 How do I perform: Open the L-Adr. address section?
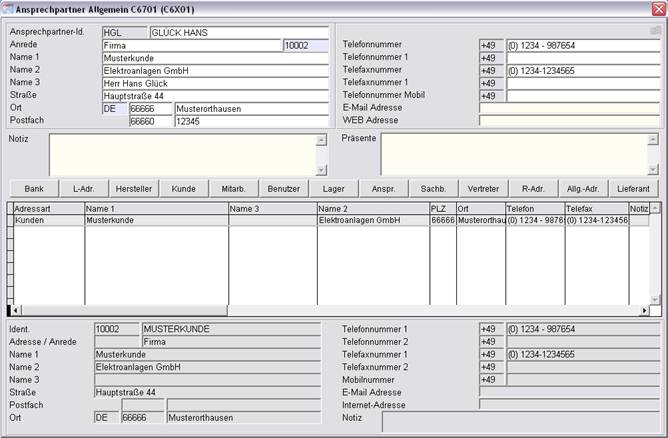(x=84, y=188)
